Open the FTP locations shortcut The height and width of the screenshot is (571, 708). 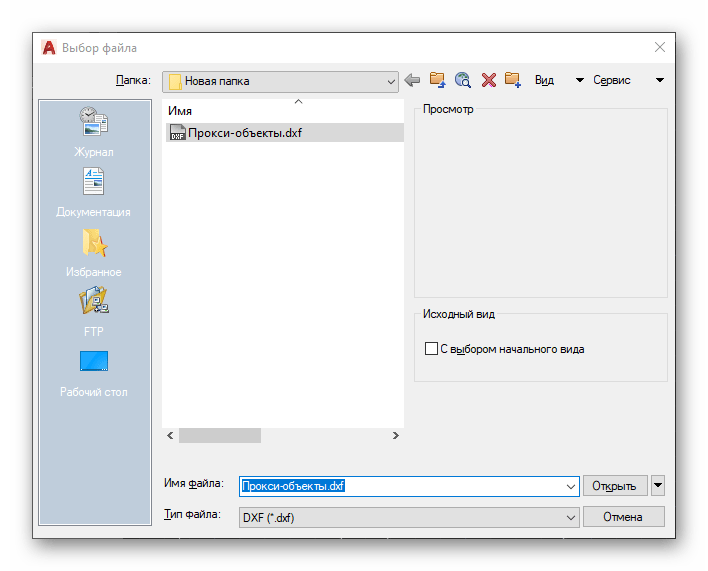tap(94, 312)
